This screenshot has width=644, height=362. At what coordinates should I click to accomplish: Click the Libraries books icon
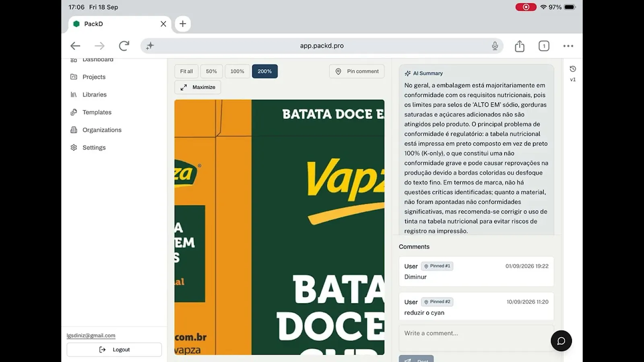(74, 95)
